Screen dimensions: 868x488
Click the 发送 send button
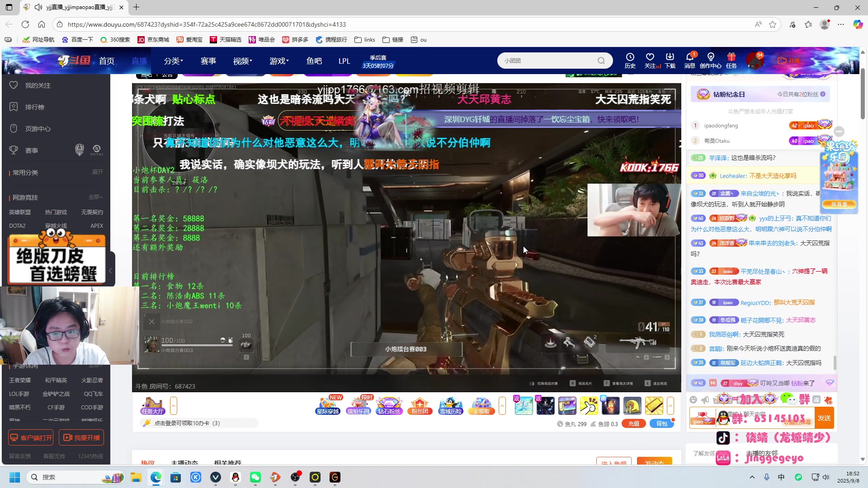tap(824, 418)
